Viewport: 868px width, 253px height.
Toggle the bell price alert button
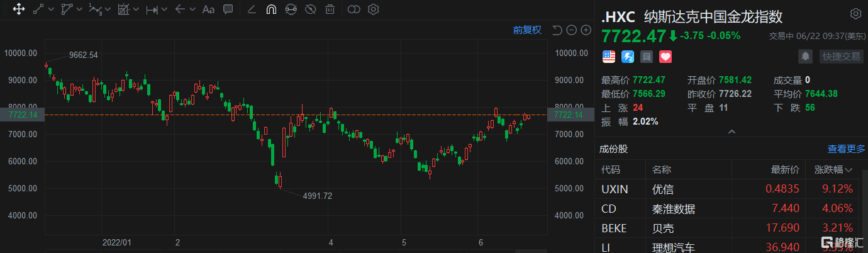pyautogui.click(x=805, y=57)
